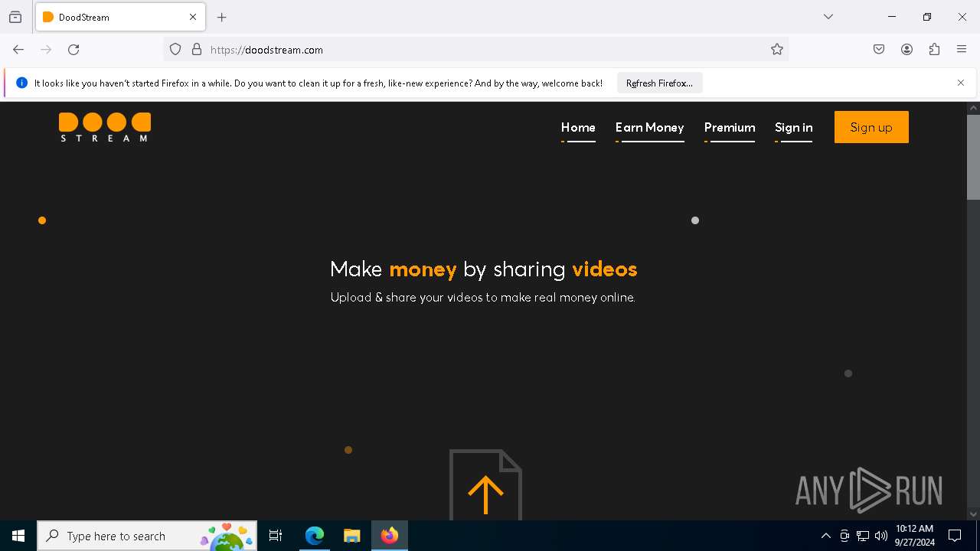List all tabs dropdown arrow
Viewport: 980px width, 551px height.
[828, 17]
